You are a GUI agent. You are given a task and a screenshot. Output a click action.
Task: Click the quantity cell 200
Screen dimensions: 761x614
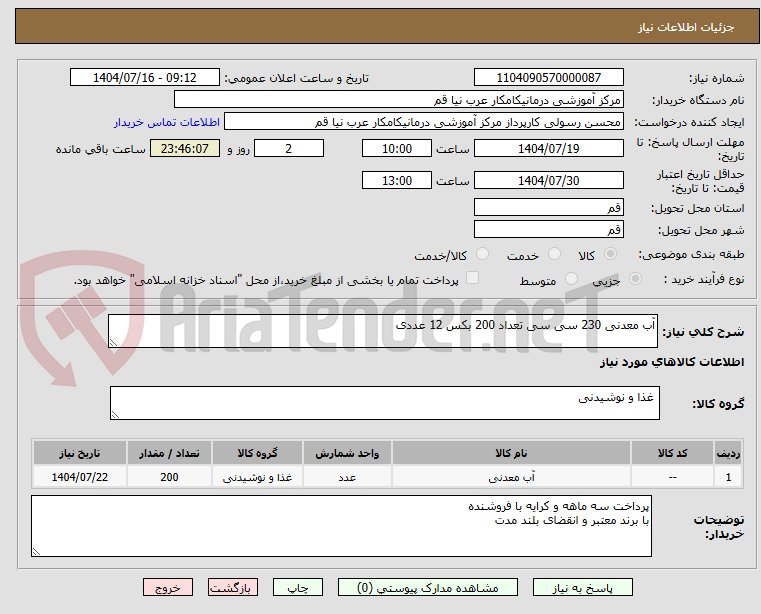169,477
